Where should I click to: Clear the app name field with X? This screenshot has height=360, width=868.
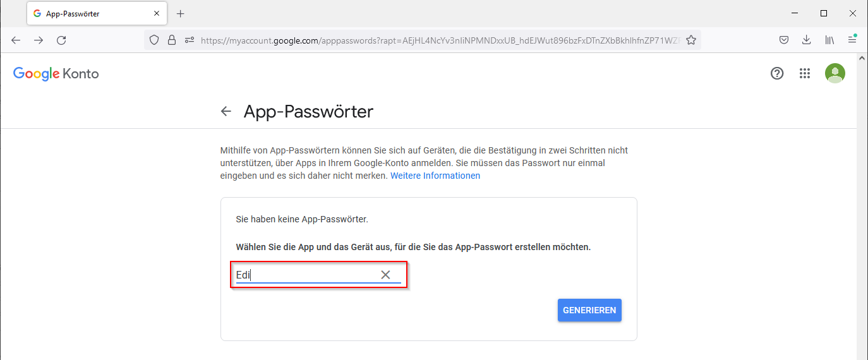coord(385,275)
